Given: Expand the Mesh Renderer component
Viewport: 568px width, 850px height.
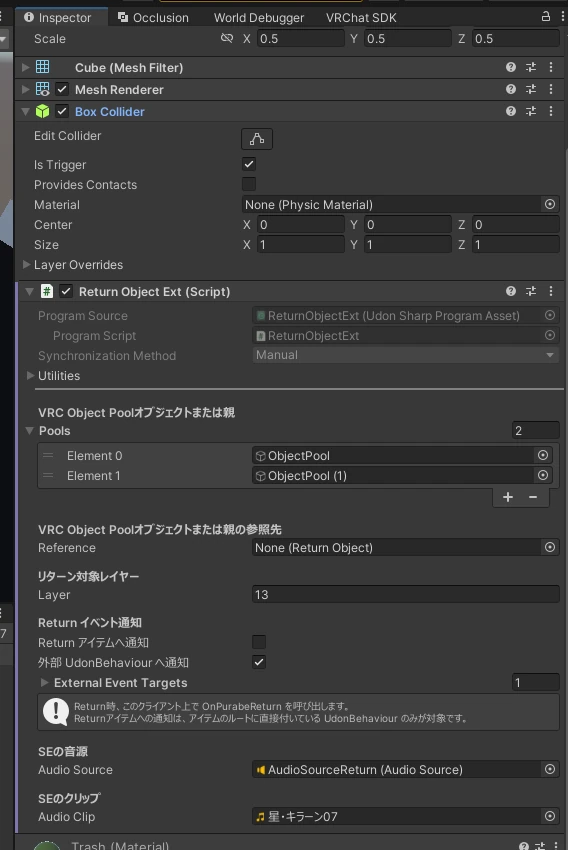Looking at the screenshot, I should coord(25,89).
